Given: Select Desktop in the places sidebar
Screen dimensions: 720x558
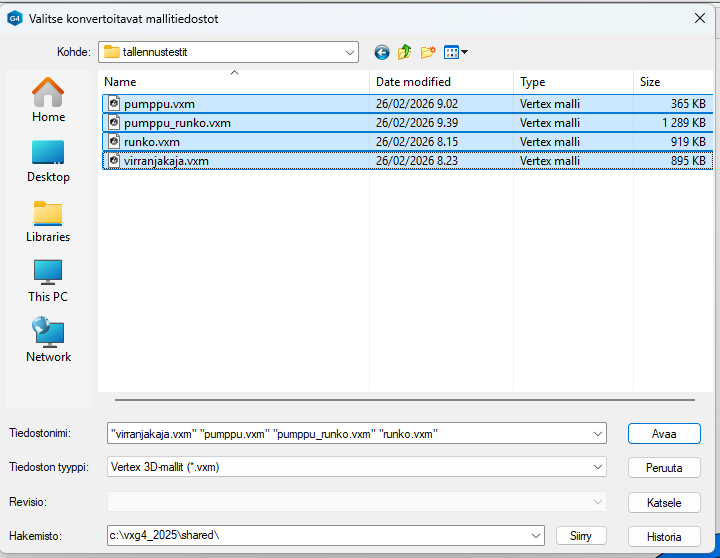Looking at the screenshot, I should [x=48, y=161].
